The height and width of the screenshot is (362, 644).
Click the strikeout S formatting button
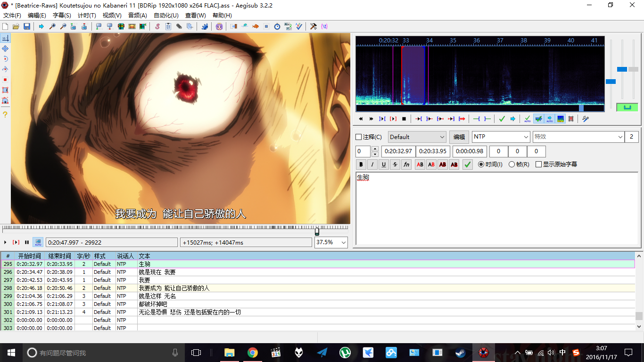coord(395,165)
